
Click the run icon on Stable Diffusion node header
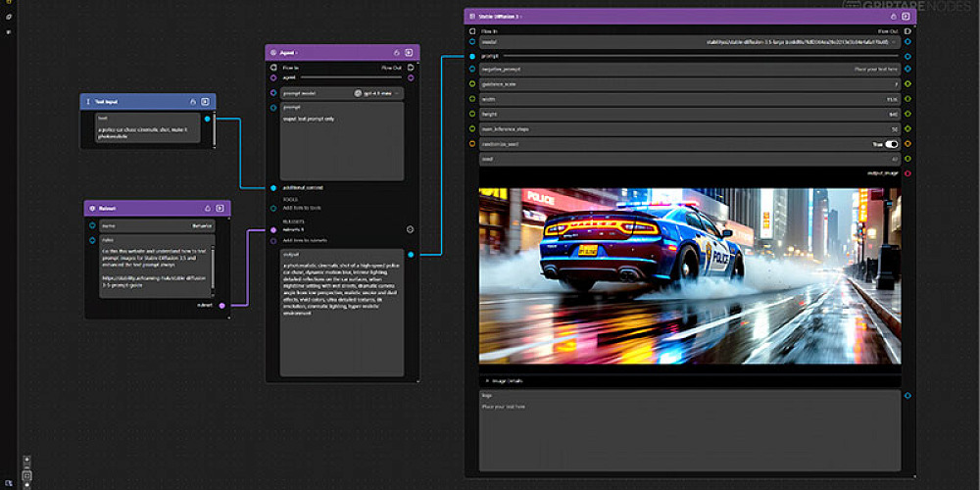906,17
